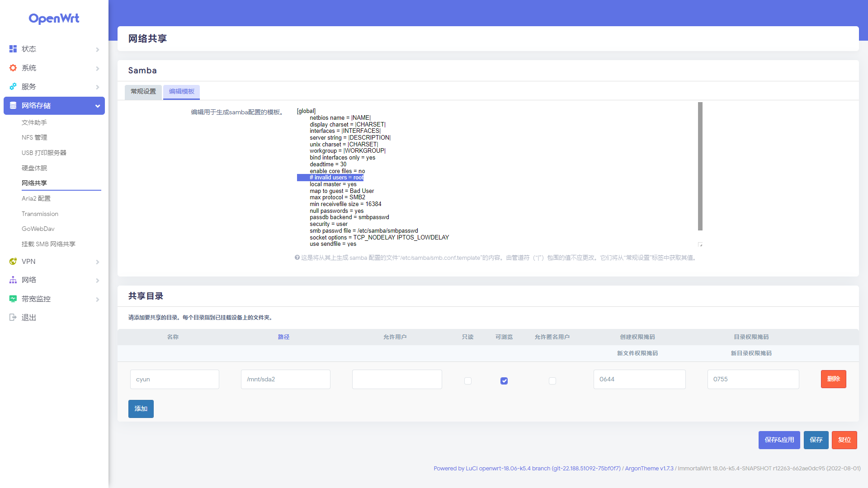Click the OpenWrt logo
Screen dimensions: 868x488
click(x=54, y=19)
